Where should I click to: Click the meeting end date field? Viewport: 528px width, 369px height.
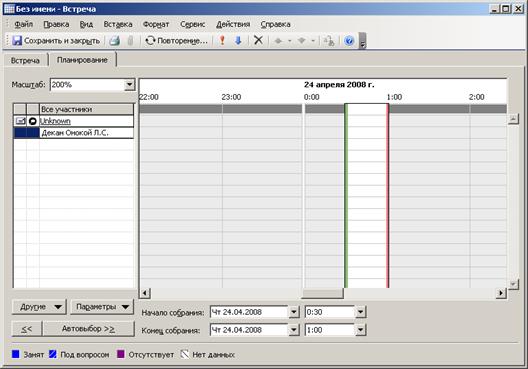point(249,330)
